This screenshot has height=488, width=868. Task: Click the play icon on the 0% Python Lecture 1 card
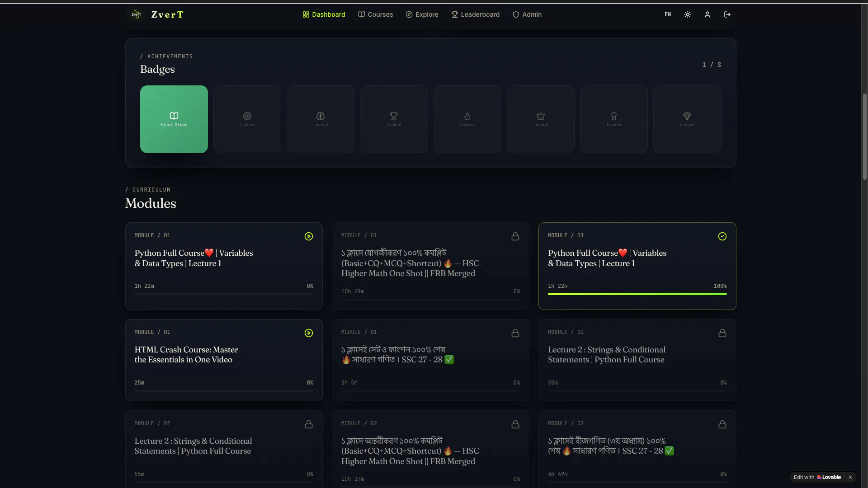[309, 236]
